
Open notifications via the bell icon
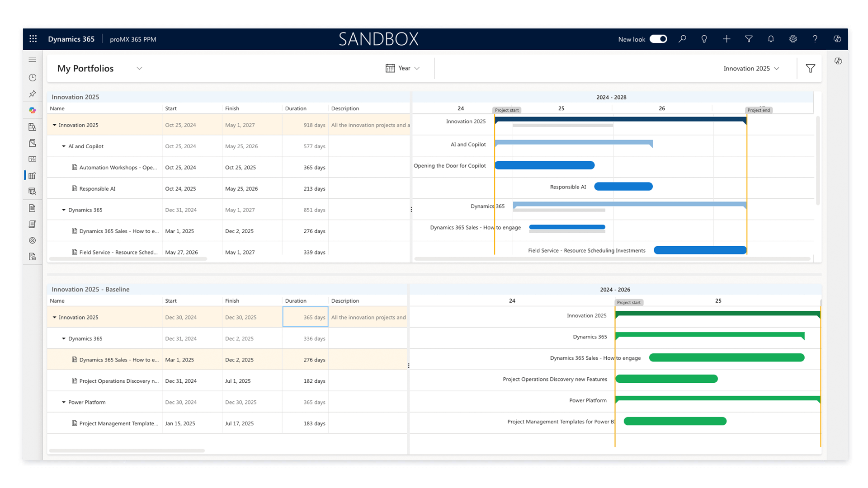tap(770, 39)
